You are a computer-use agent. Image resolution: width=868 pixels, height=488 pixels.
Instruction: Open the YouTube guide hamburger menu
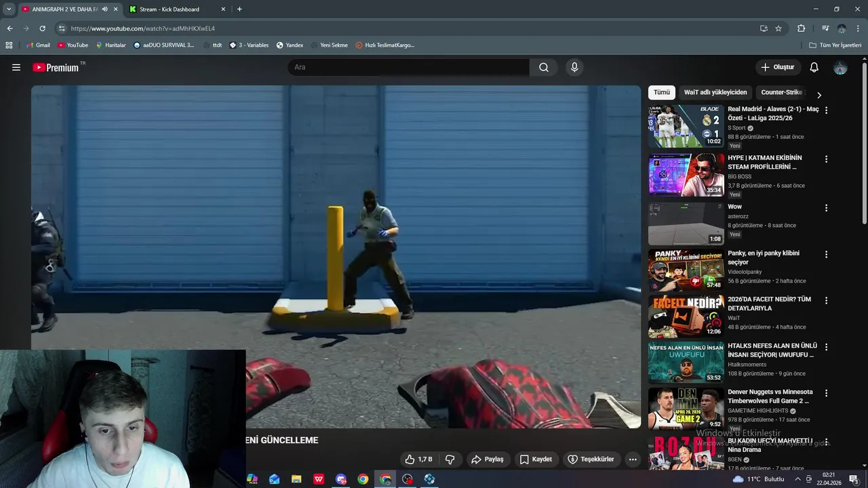[16, 67]
